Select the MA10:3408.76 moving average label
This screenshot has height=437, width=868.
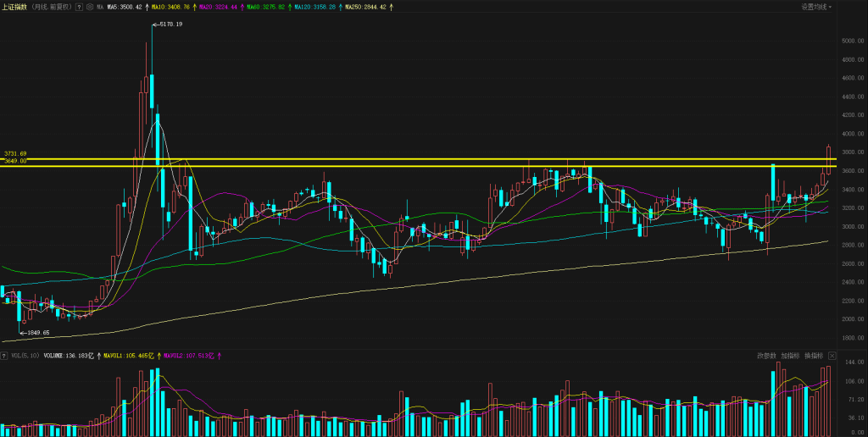pos(171,7)
